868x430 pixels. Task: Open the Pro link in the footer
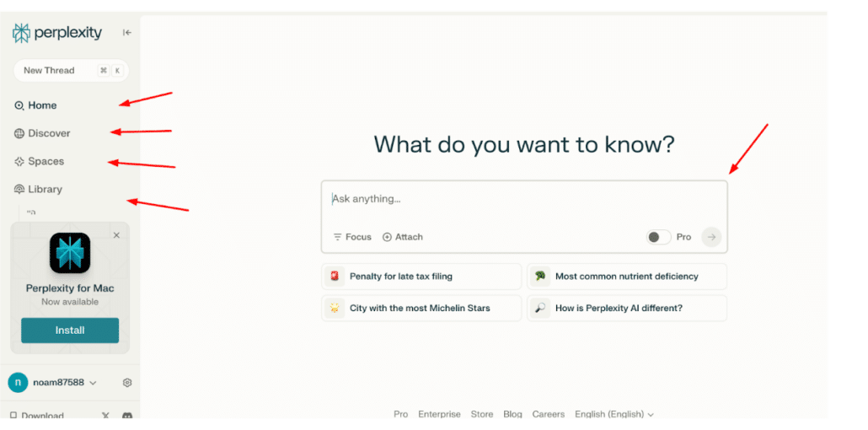point(401,414)
